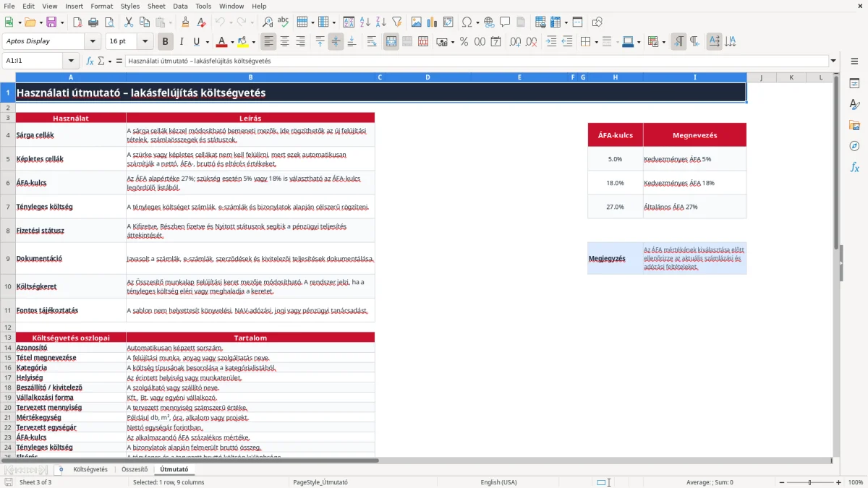Click the Save document icon
The height and width of the screenshot is (488, 868).
click(51, 22)
